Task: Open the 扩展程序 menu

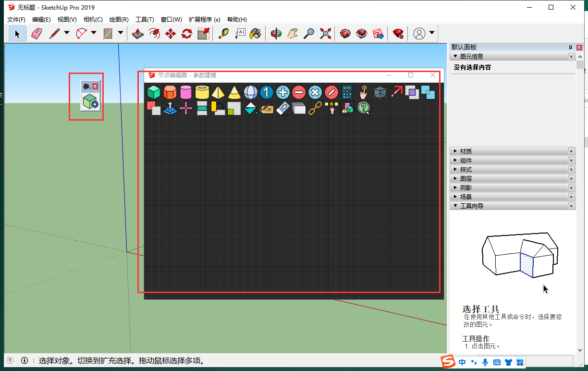Action: (204, 20)
